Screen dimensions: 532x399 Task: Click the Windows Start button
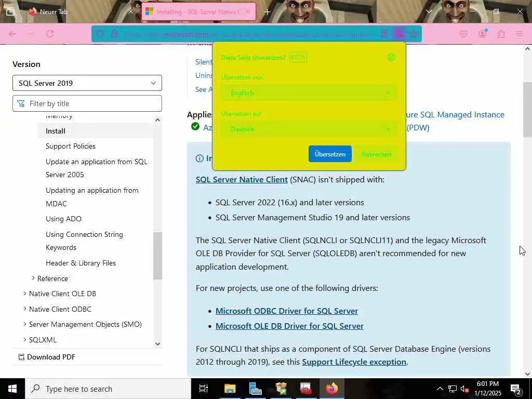tap(12, 389)
